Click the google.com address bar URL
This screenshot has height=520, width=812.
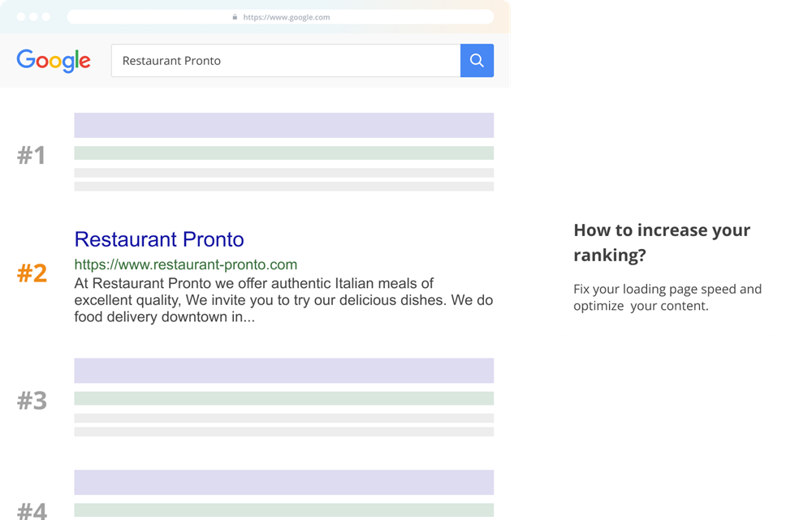[286, 17]
